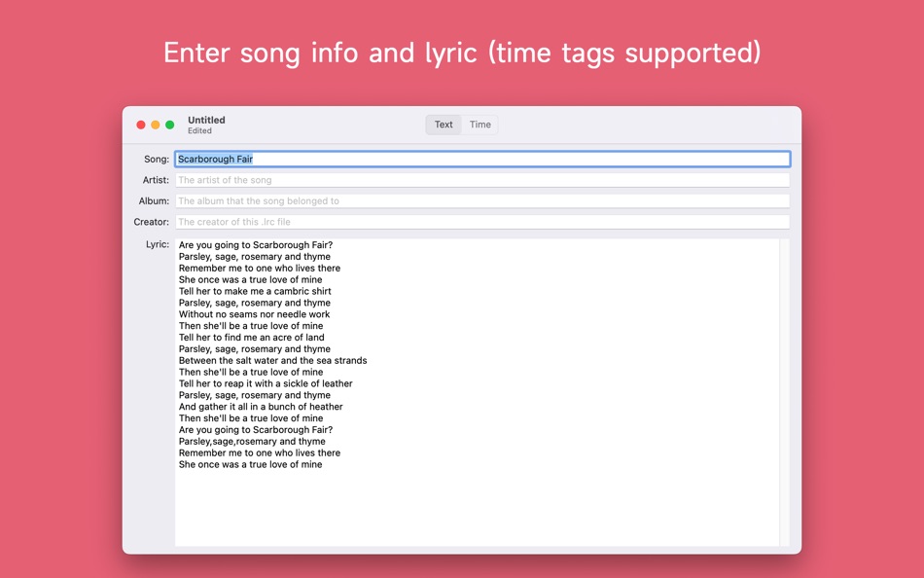Focus the Artist input field
The height and width of the screenshot is (578, 924).
482,180
